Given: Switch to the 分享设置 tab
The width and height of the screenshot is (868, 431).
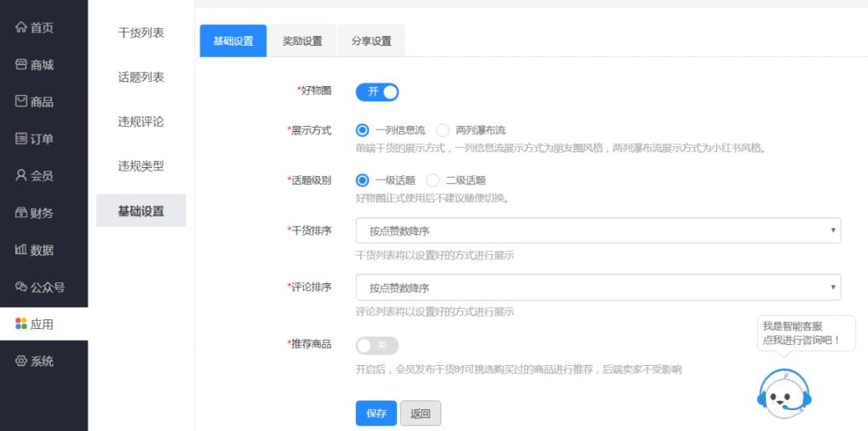Looking at the screenshot, I should [371, 41].
